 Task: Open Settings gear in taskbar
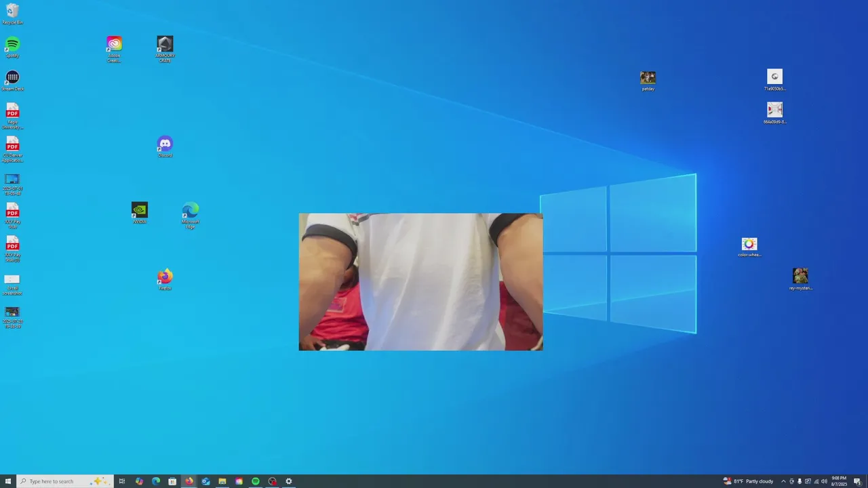point(289,481)
